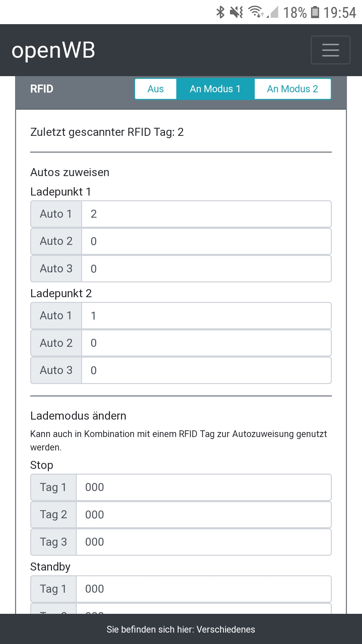The height and width of the screenshot is (644, 362).
Task: Focus the Stop Tag 3 input
Action: [203, 542]
